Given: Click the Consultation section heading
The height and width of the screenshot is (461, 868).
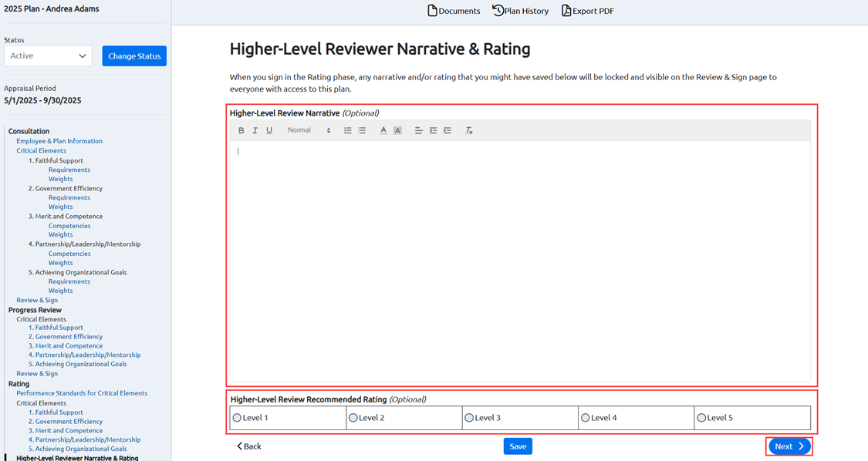Looking at the screenshot, I should point(29,131).
